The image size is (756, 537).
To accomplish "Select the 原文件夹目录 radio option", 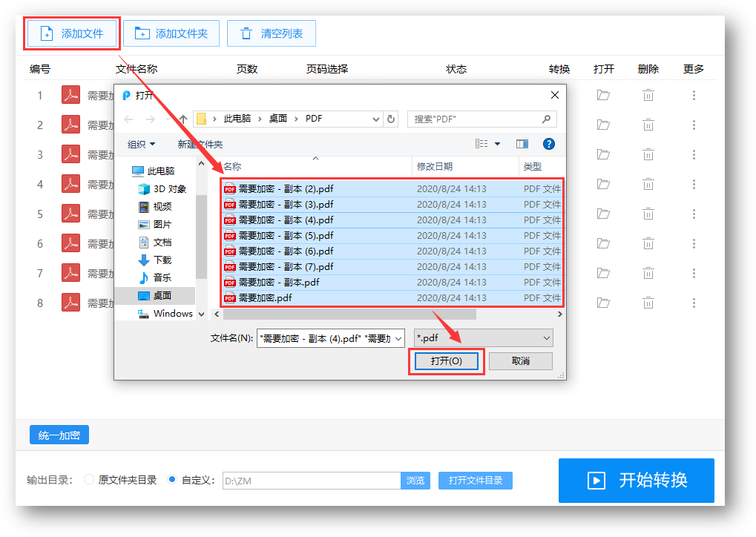I will [x=88, y=479].
